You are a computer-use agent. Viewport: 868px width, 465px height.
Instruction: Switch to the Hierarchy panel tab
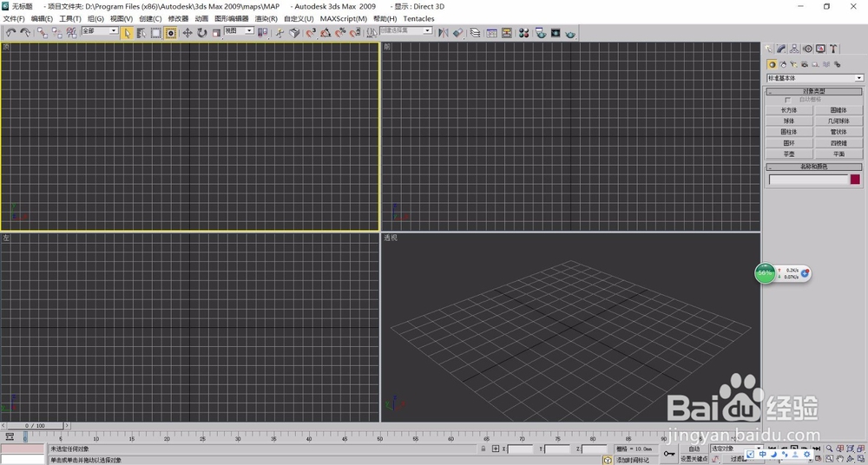[794, 49]
